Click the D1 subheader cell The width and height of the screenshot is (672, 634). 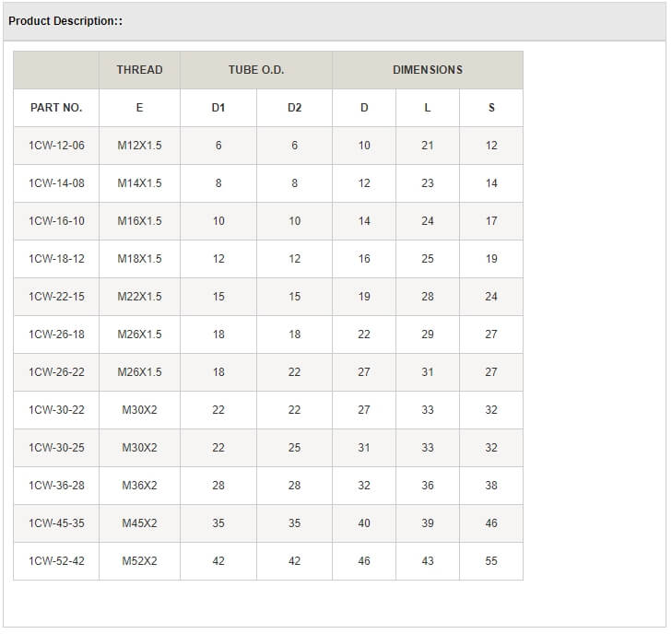pos(218,108)
